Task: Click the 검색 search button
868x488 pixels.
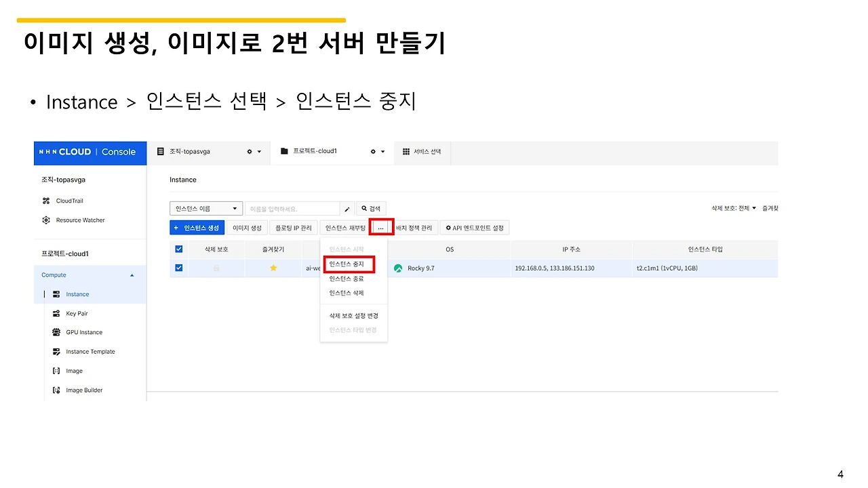Action: click(371, 209)
